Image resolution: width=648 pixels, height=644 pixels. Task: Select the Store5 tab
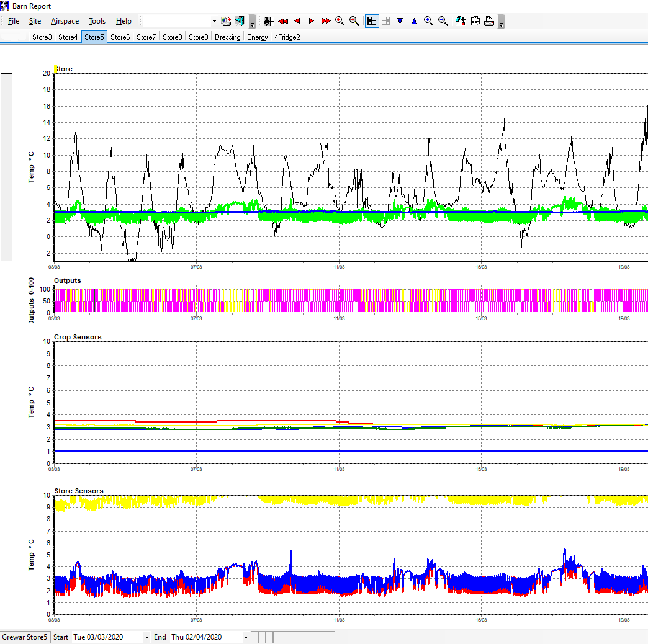tap(94, 37)
